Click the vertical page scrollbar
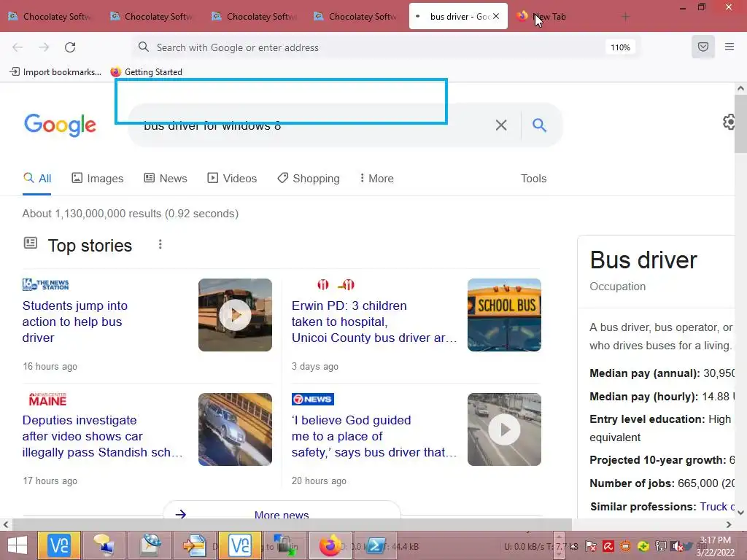747x560 pixels. click(740, 124)
